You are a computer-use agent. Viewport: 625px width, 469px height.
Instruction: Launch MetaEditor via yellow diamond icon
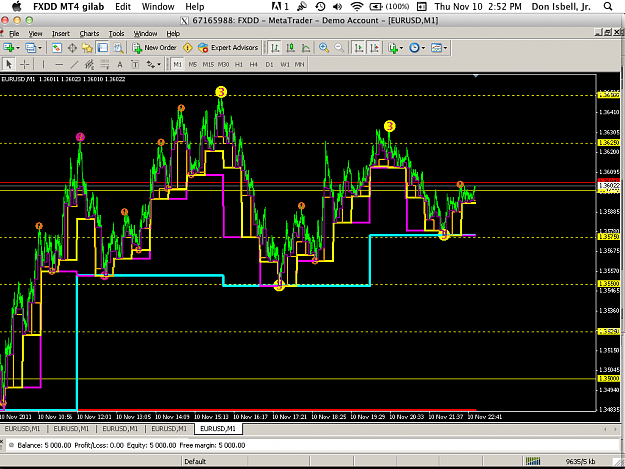pos(187,48)
